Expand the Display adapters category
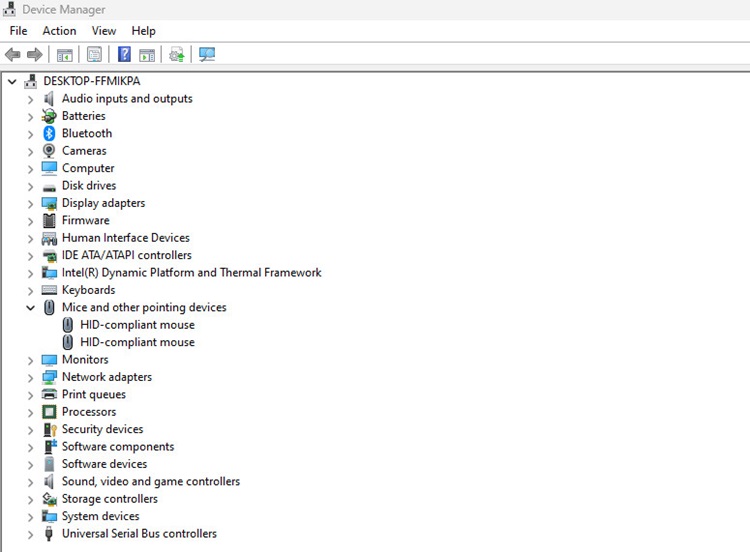This screenshot has width=750, height=552. pos(30,203)
